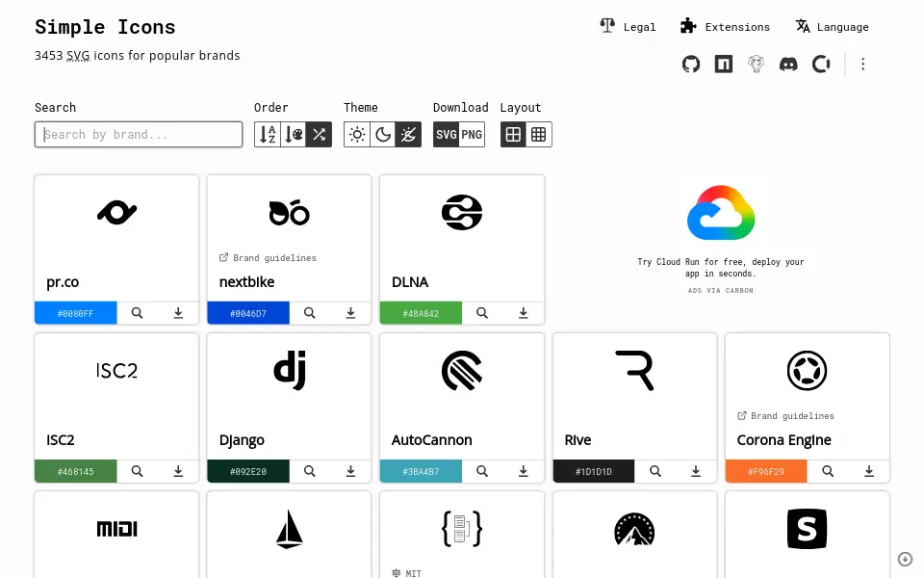This screenshot has height=578, width=924.
Task: Focus the Search by brand field
Action: pyautogui.click(x=139, y=135)
